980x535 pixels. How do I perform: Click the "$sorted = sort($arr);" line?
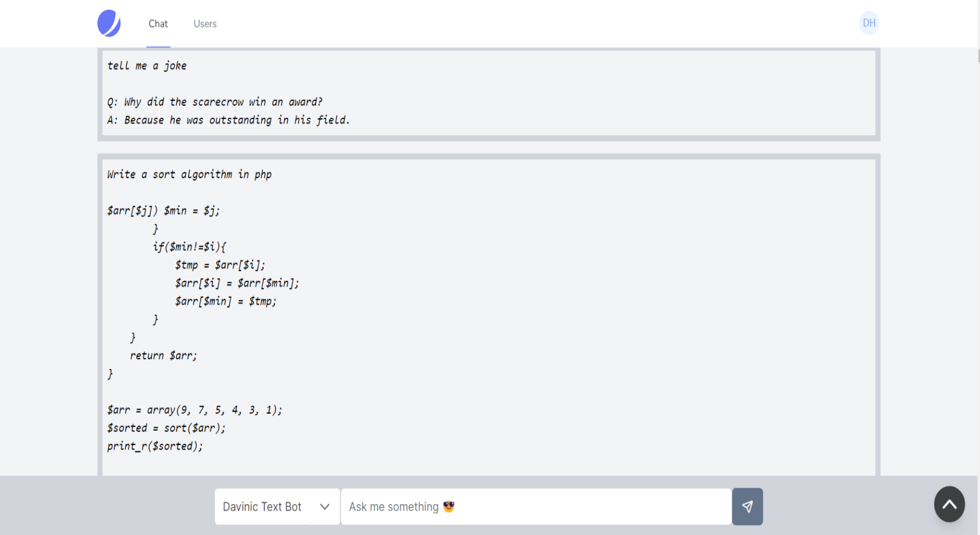pyautogui.click(x=166, y=428)
